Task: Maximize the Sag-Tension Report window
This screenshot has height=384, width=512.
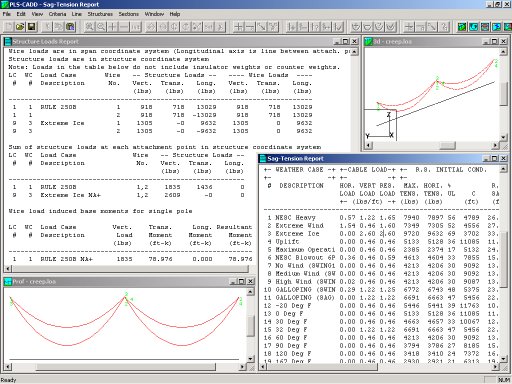Action: pos(495,159)
